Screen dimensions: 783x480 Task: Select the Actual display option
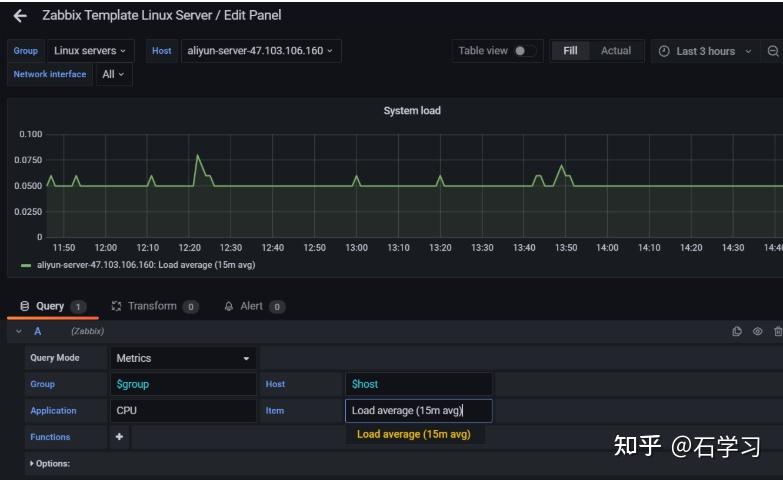(x=616, y=51)
